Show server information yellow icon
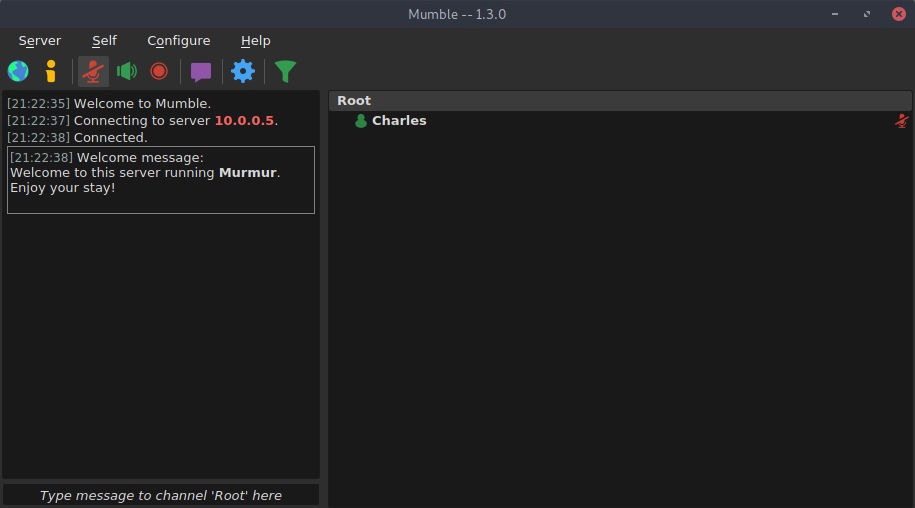 pyautogui.click(x=51, y=71)
